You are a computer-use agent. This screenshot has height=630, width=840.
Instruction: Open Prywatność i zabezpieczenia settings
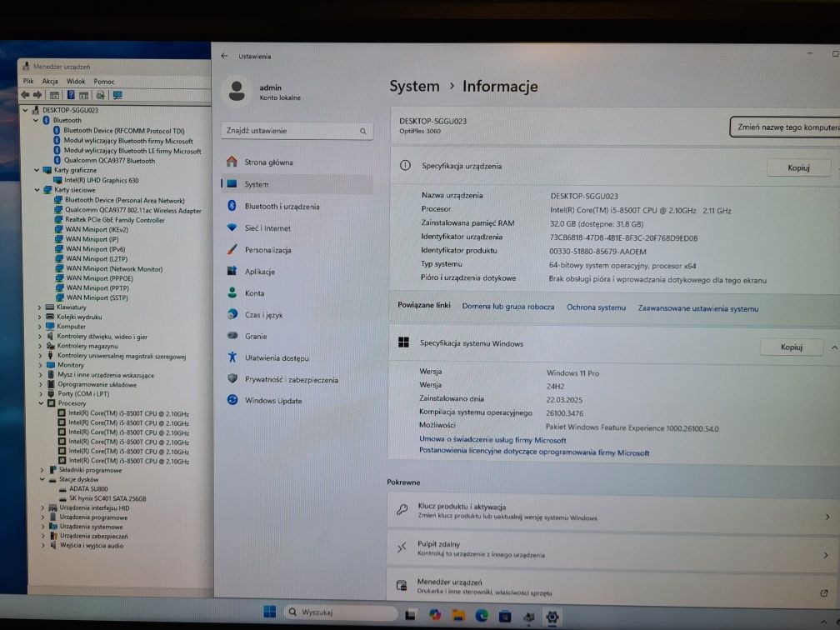pos(297,379)
